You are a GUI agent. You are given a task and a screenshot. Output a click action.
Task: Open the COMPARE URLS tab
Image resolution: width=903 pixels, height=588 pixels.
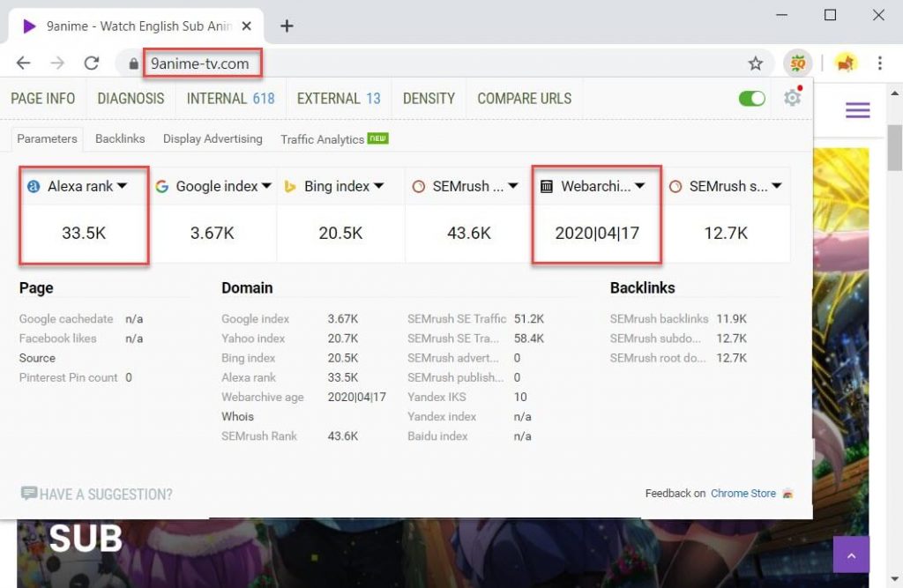point(525,99)
